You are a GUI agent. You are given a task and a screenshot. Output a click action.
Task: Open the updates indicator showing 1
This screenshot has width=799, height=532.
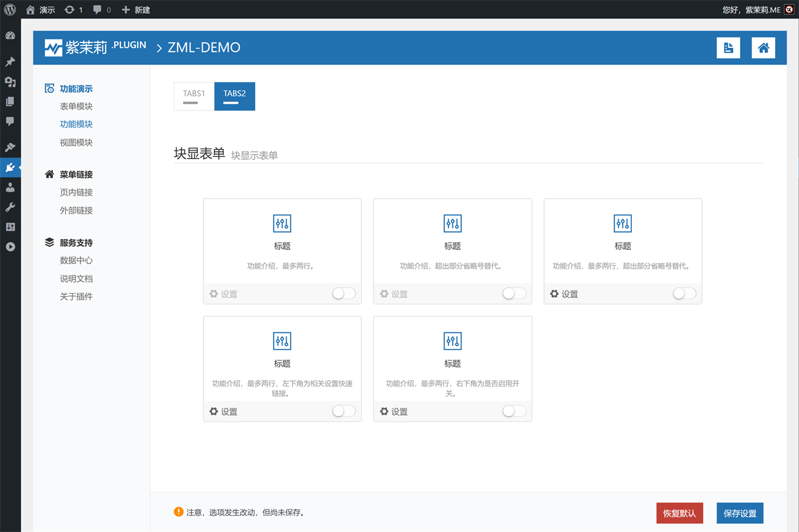click(x=73, y=10)
